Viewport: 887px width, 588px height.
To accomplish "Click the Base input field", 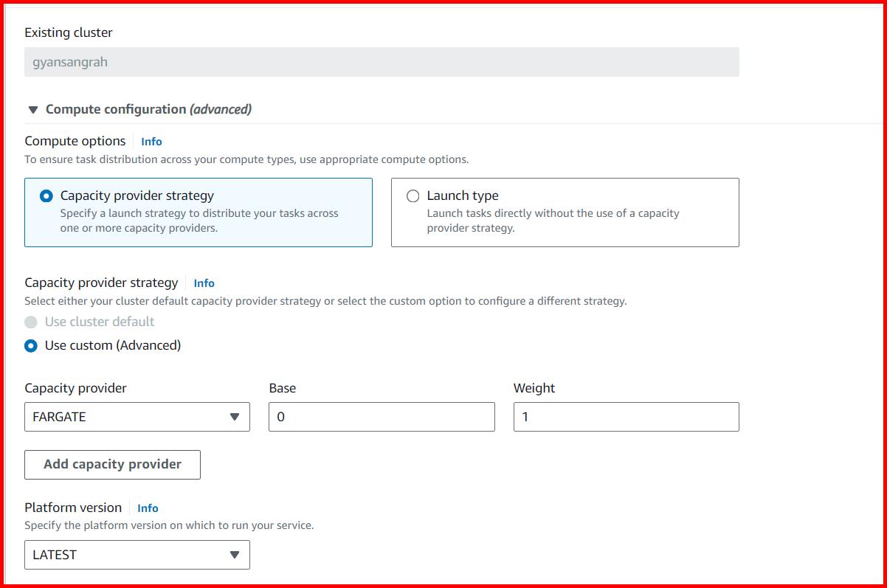I will coord(382,417).
